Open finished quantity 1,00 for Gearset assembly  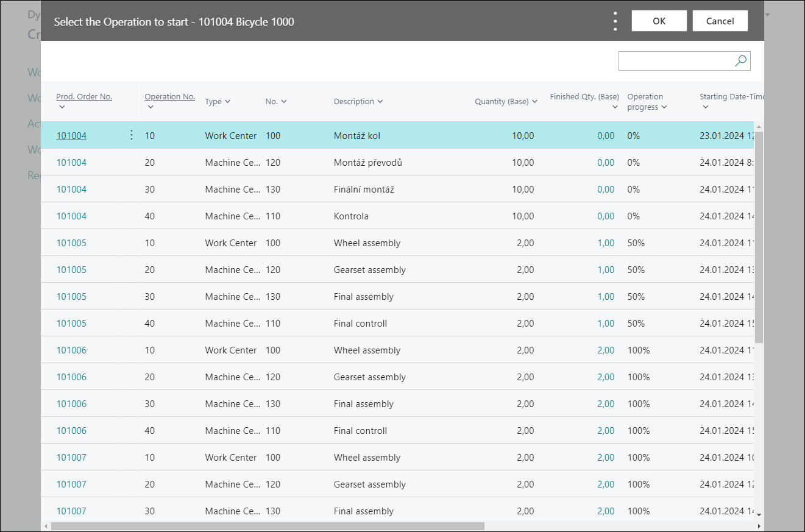coord(605,270)
